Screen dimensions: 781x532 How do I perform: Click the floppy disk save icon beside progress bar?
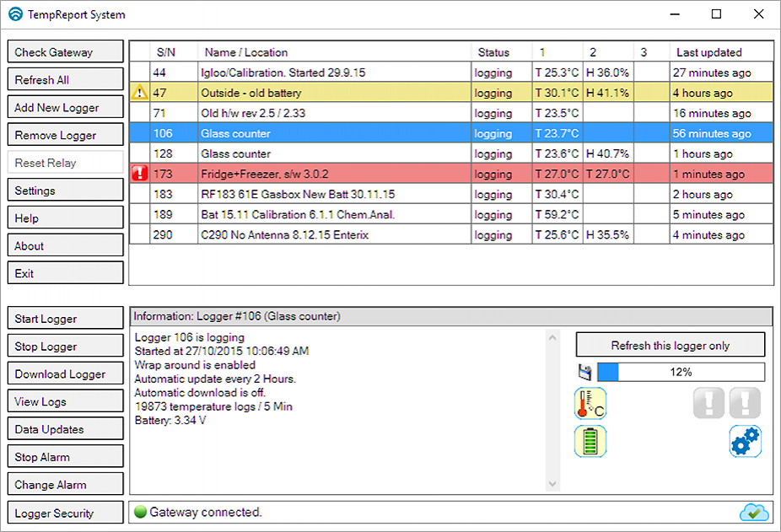coord(583,371)
